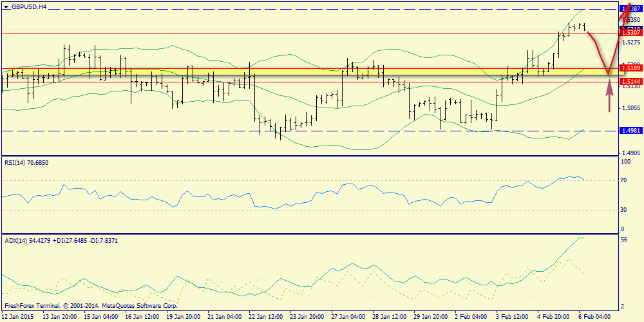Select the ADX scale value 56
The image size is (644, 322).
click(623, 239)
